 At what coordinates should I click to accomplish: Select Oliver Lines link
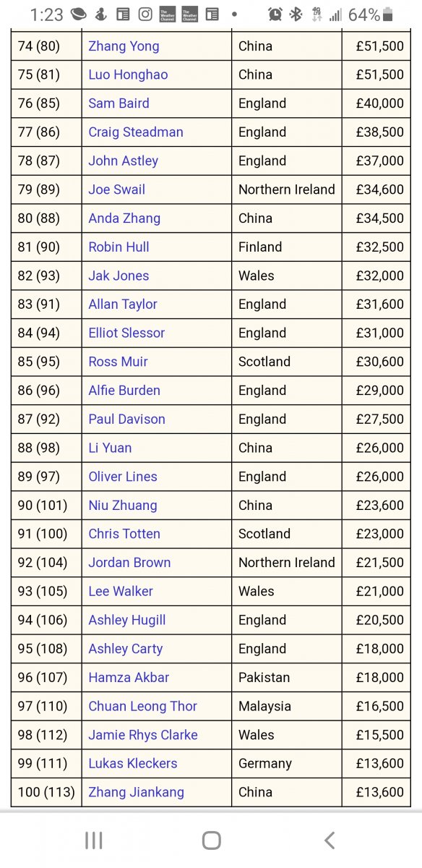(x=123, y=477)
